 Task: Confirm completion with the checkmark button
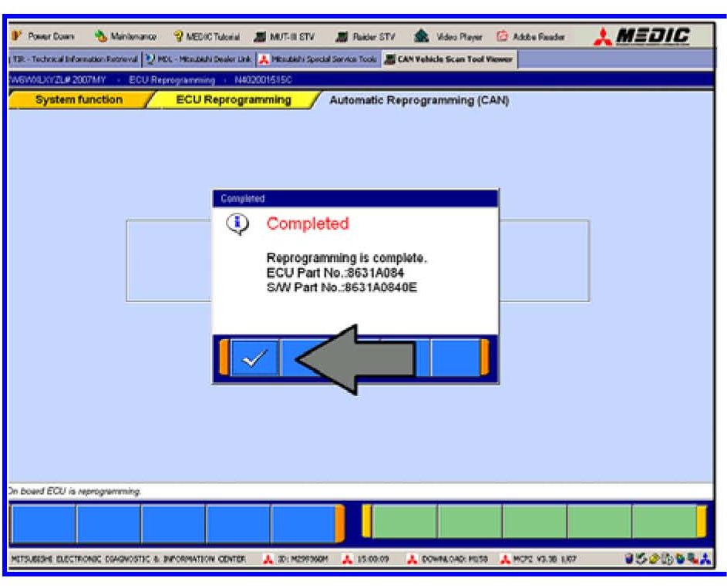click(254, 358)
